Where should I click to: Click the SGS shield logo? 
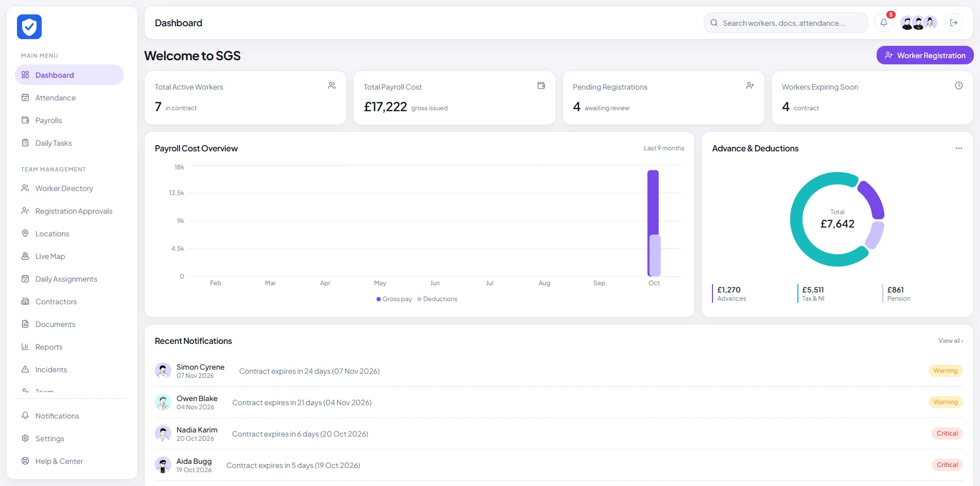[x=29, y=27]
